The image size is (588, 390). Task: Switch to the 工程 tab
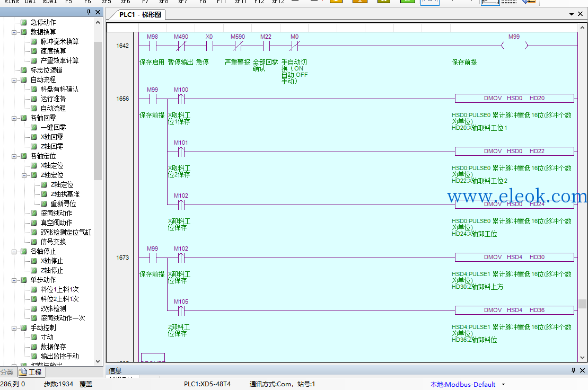[31, 372]
